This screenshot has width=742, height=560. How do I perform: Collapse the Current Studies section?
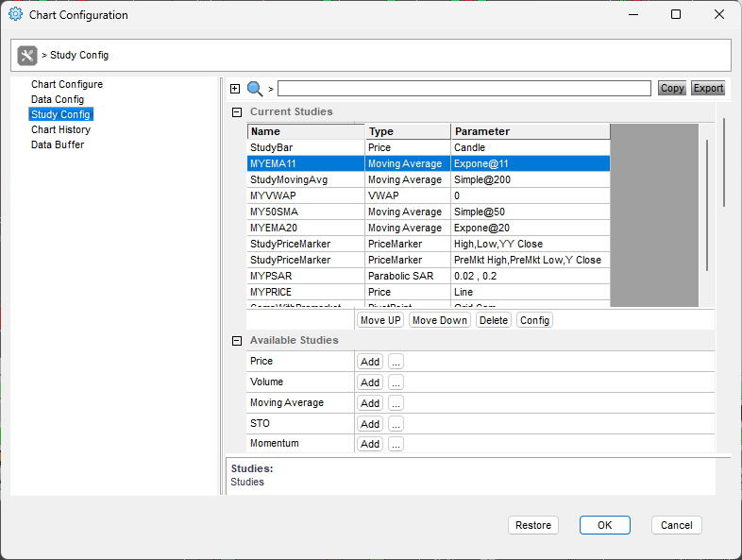[x=236, y=112]
